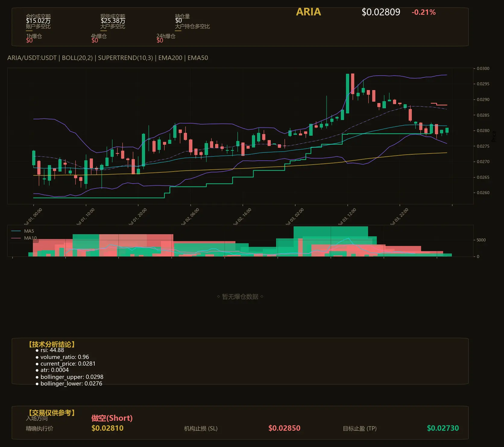504x447 pixels.
Task: Click the 0.0300 price axis label
Action: click(x=483, y=68)
